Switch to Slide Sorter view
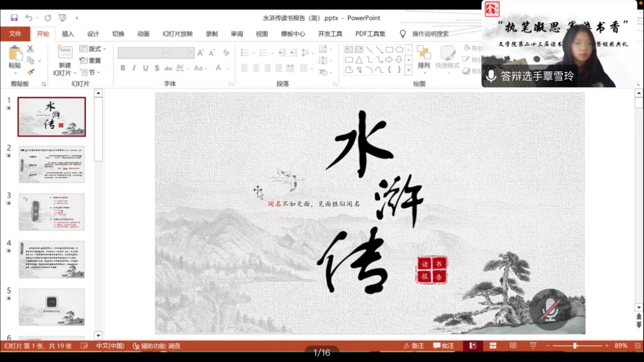The image size is (644, 362). point(493,346)
